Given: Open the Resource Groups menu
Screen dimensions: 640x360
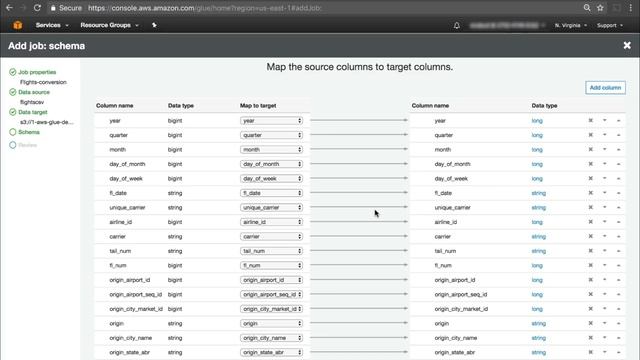Looking at the screenshot, I should (109, 25).
